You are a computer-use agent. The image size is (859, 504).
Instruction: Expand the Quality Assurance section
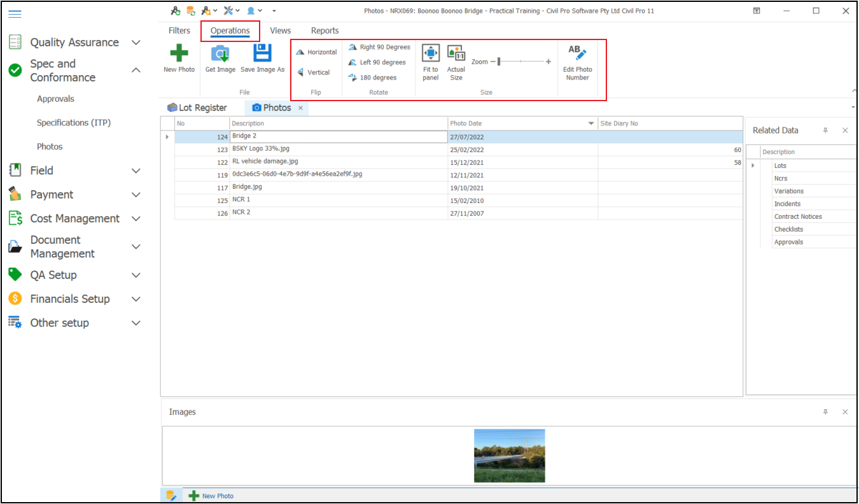[136, 43]
